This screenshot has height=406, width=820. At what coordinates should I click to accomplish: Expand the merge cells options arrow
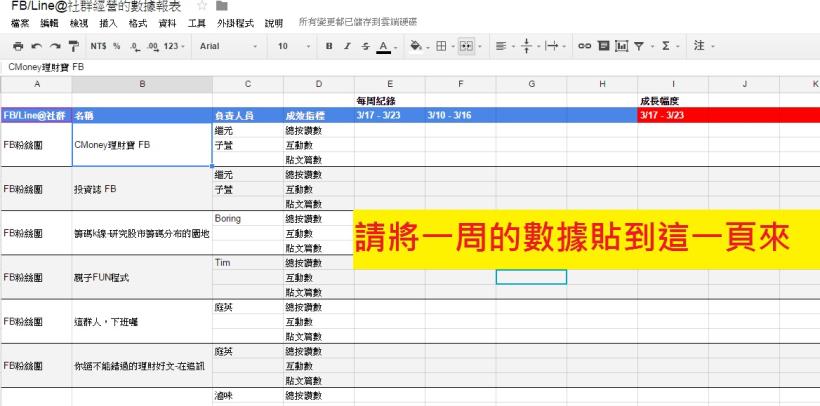pyautogui.click(x=480, y=47)
